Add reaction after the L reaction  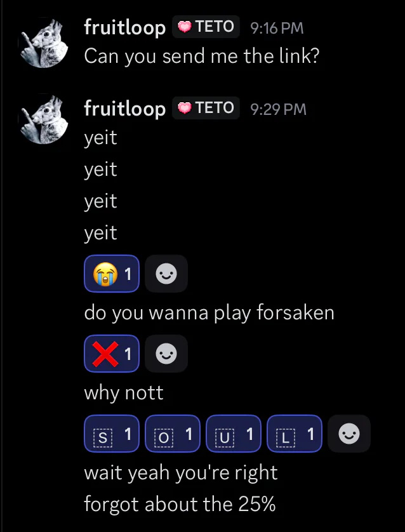[x=349, y=434]
